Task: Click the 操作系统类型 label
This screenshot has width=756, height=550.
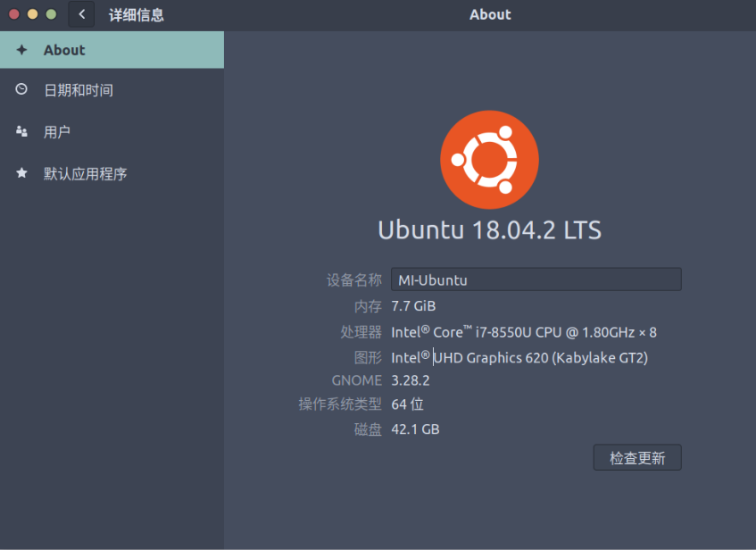Action: [x=340, y=404]
